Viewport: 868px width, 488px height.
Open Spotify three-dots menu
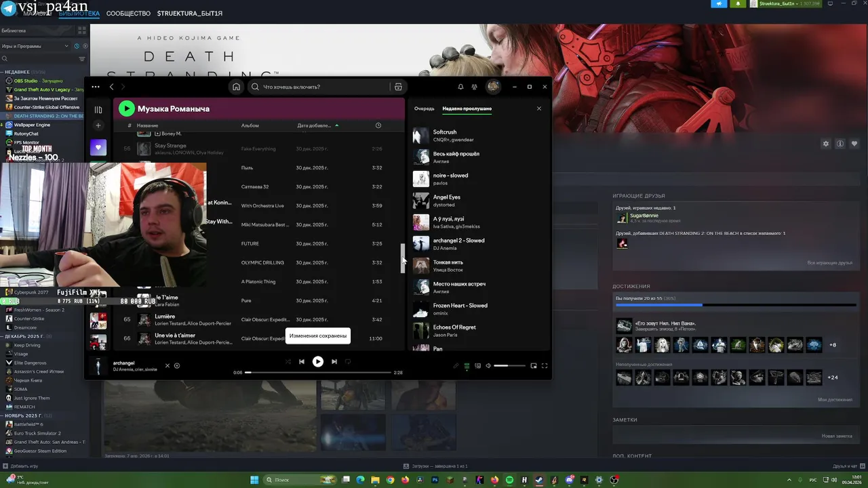point(96,87)
